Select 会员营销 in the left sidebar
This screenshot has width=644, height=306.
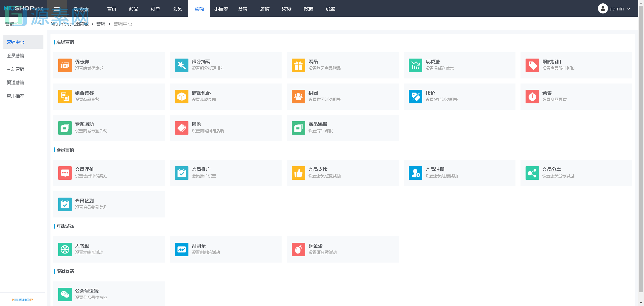(15, 56)
